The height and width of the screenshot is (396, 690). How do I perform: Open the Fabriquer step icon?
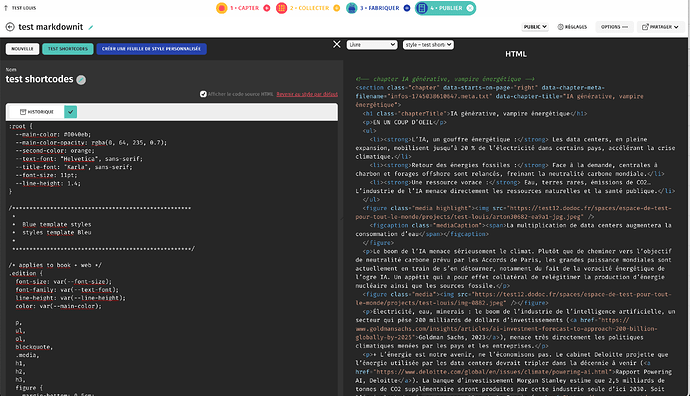(352, 8)
